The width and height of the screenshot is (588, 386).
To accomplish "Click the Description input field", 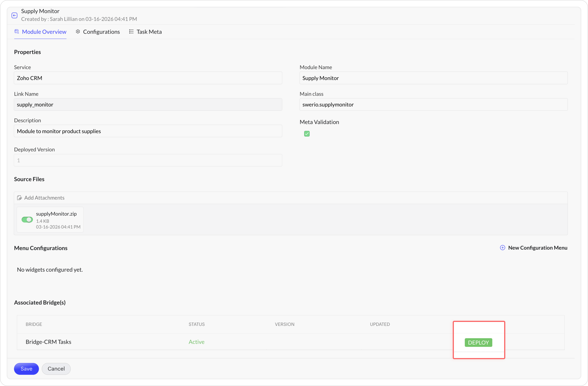I will (148, 131).
